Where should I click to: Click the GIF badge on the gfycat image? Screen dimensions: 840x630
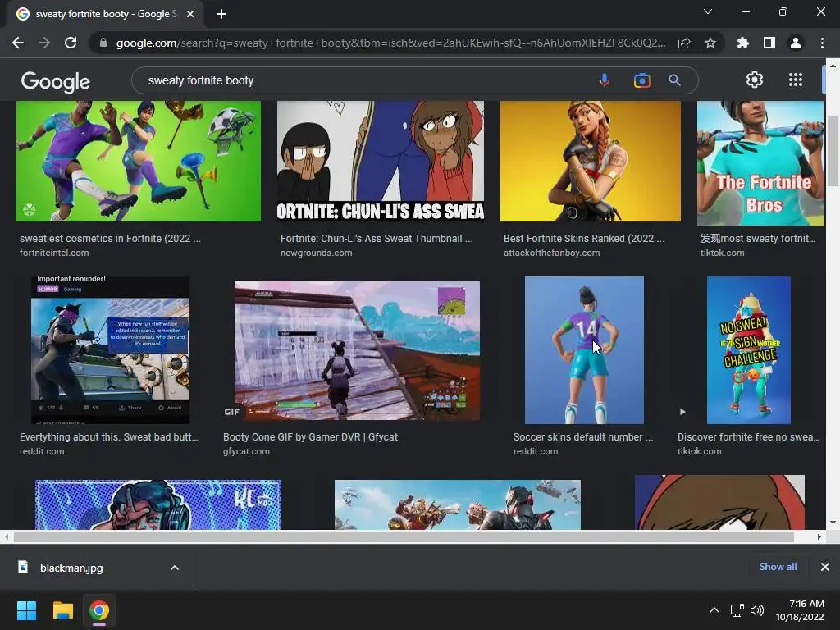click(x=232, y=412)
